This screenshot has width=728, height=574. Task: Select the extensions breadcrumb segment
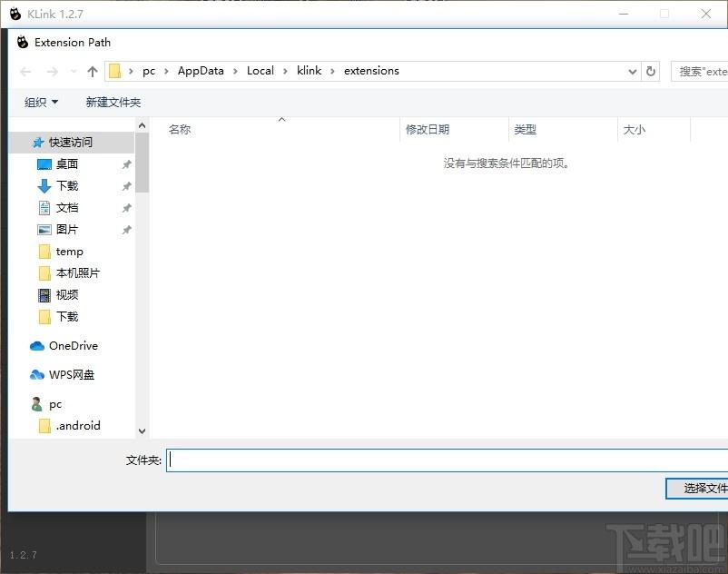point(371,71)
